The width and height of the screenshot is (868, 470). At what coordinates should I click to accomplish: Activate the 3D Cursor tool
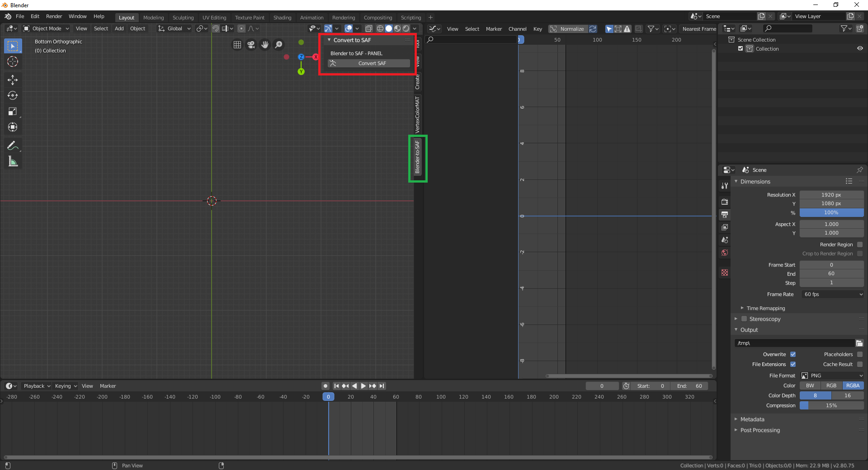coord(13,62)
